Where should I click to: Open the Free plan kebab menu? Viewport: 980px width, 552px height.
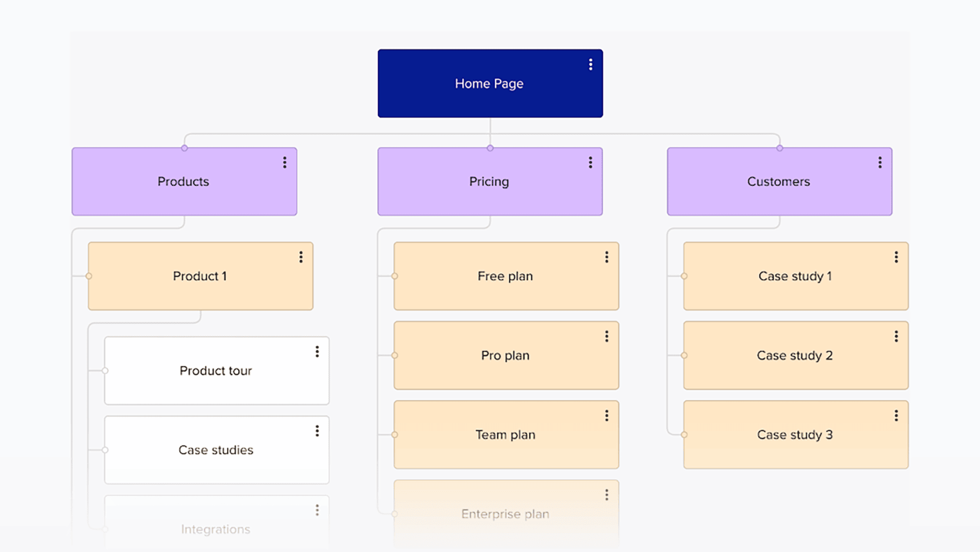606,257
